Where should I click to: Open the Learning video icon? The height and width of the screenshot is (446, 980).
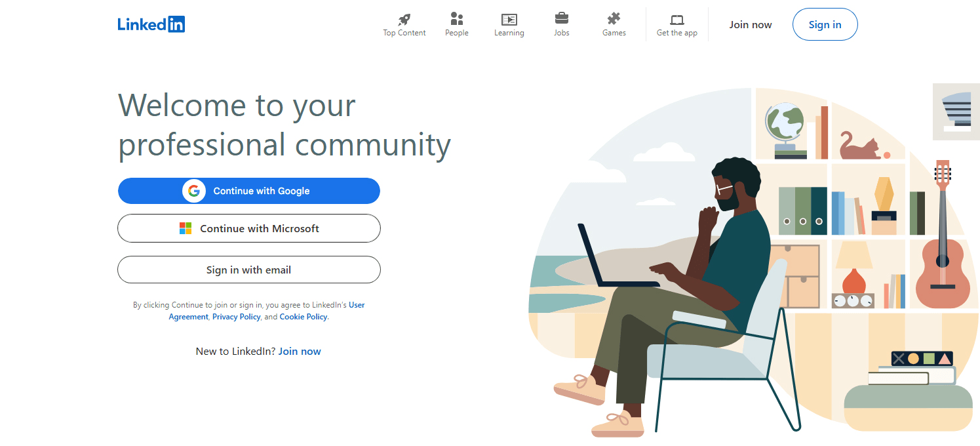click(509, 19)
